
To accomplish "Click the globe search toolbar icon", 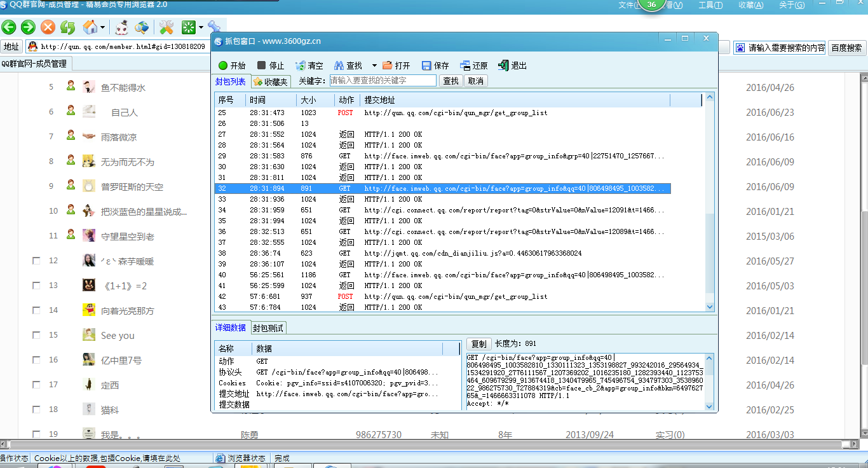I will pyautogui.click(x=142, y=27).
